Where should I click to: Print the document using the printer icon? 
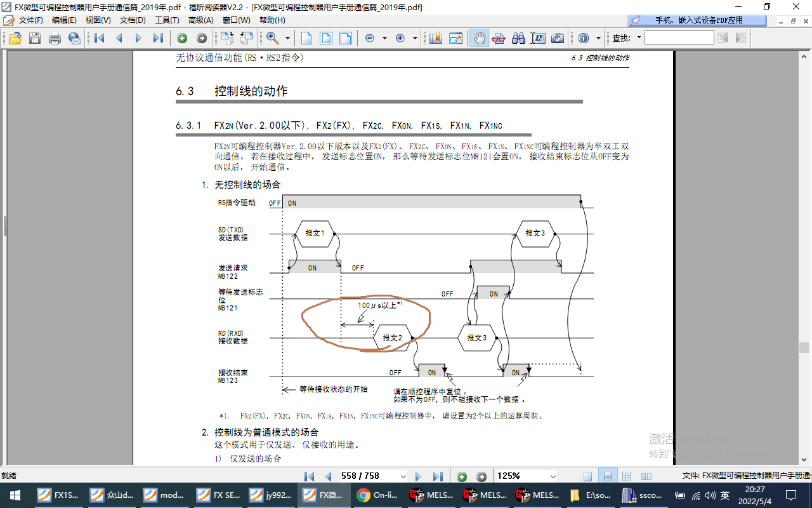point(55,38)
